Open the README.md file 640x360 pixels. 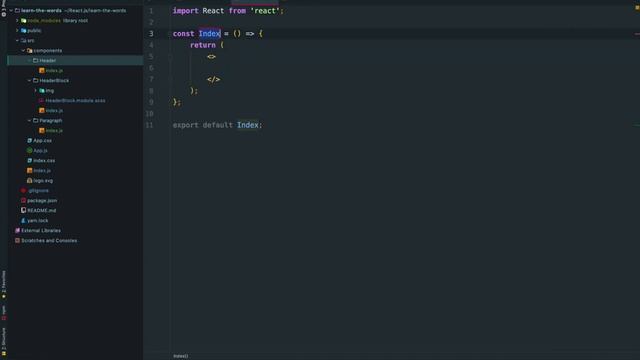click(x=42, y=210)
